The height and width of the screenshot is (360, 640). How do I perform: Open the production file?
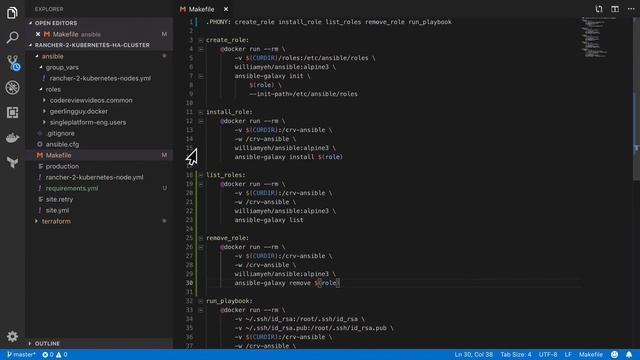click(100, 167)
